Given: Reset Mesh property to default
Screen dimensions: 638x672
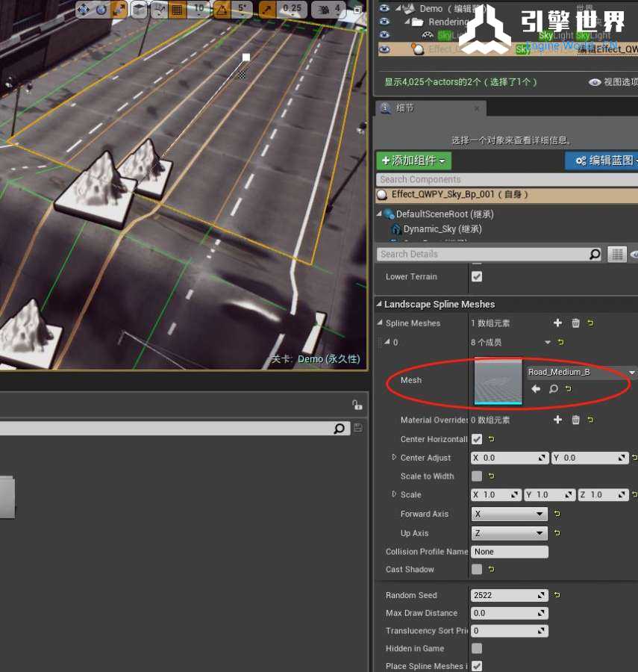Looking at the screenshot, I should click(x=568, y=389).
